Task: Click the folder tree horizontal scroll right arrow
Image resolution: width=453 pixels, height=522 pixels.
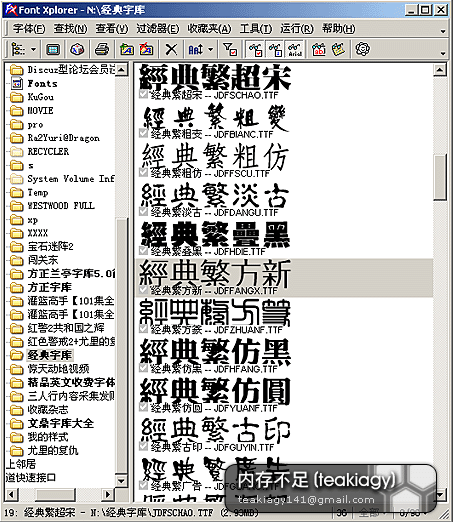Action: tap(108, 494)
